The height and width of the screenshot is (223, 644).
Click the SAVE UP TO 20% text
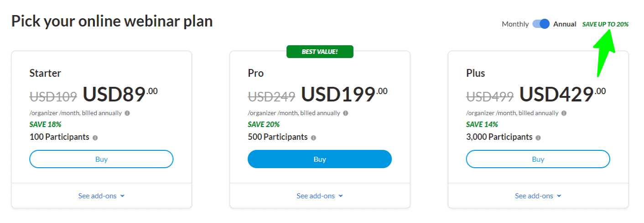[605, 24]
